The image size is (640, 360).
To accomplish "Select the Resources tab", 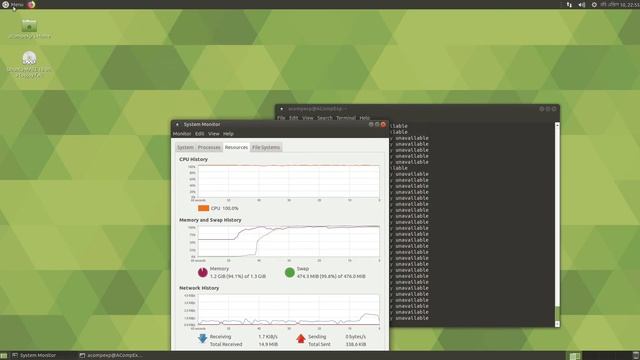I will coord(236,147).
